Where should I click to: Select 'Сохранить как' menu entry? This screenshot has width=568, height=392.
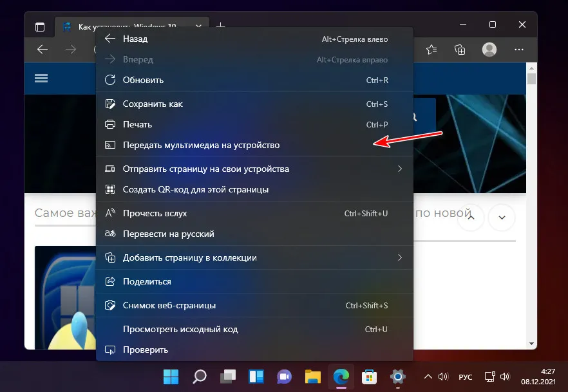[x=153, y=104]
